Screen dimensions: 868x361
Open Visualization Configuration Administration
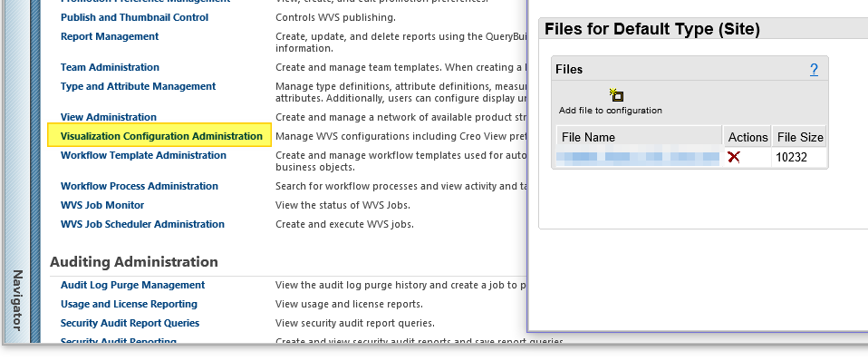click(161, 136)
